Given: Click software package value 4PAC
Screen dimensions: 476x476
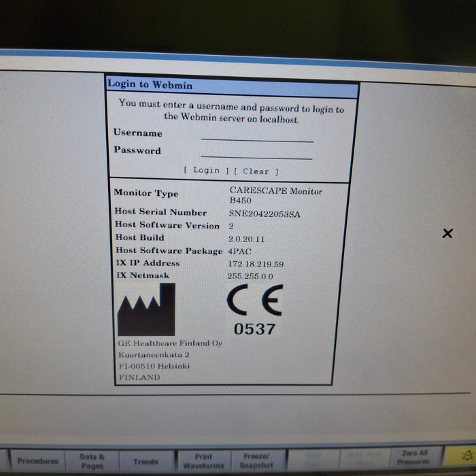Looking at the screenshot, I should click(239, 252).
